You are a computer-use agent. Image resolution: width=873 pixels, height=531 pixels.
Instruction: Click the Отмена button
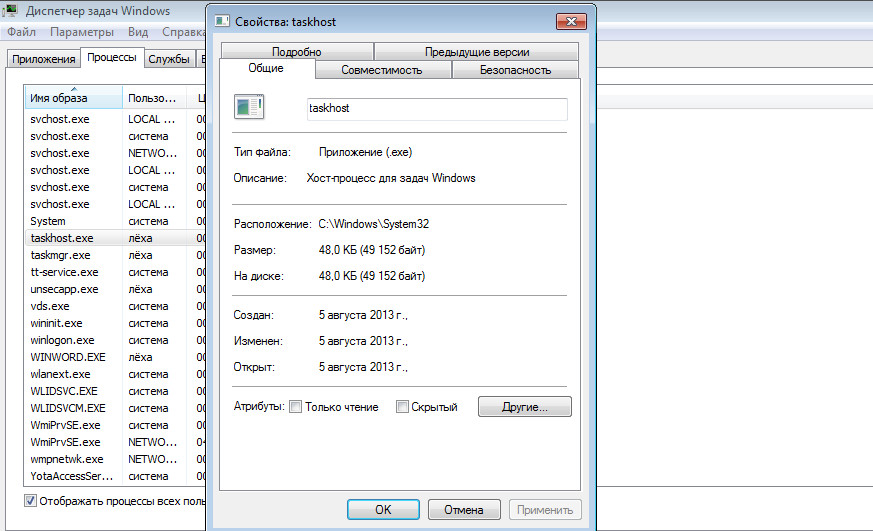coord(464,510)
